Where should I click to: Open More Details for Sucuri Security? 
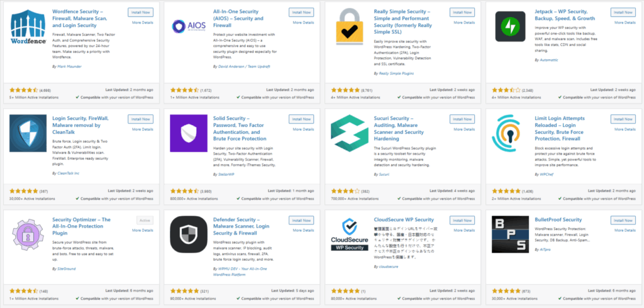coord(464,129)
